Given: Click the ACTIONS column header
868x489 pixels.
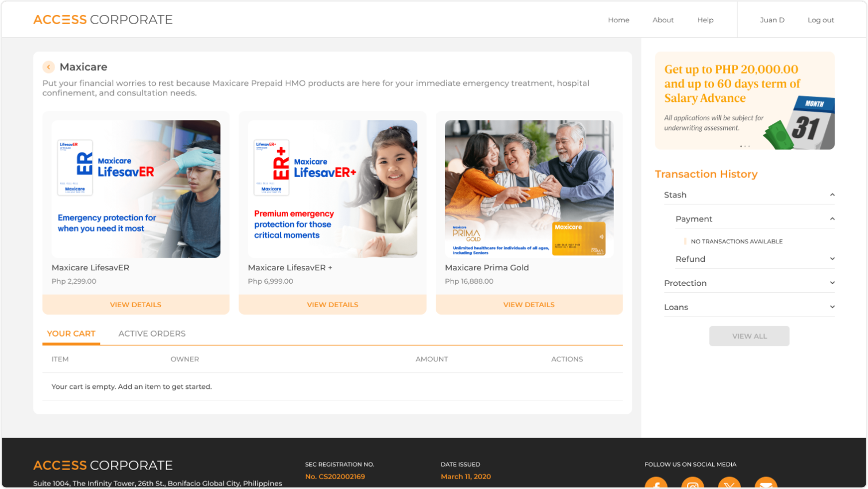Looking at the screenshot, I should point(567,359).
